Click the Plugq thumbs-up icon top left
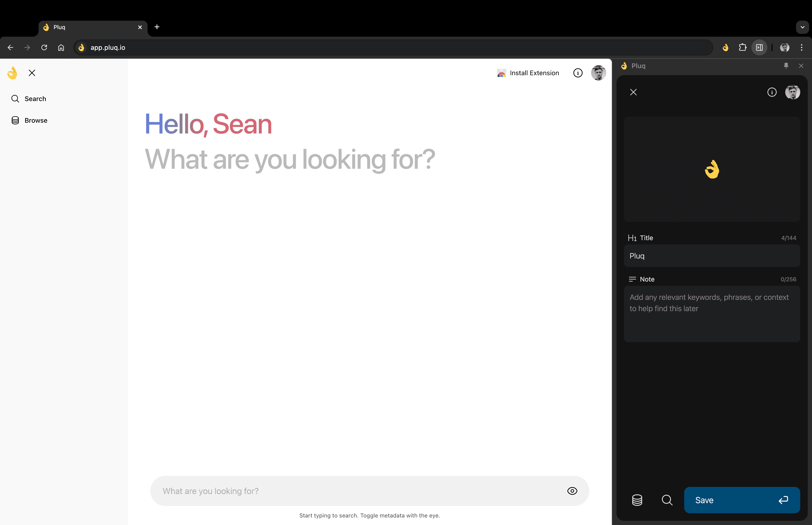 tap(11, 72)
